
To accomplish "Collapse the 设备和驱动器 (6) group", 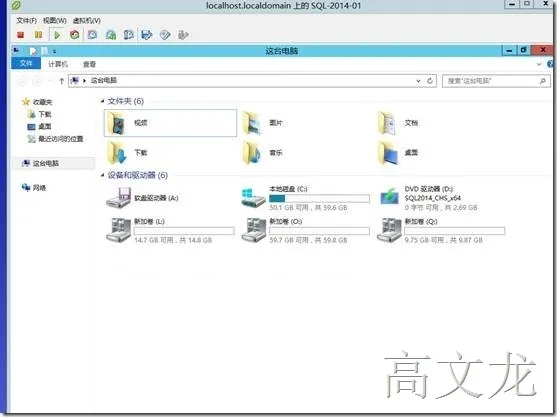I will pyautogui.click(x=102, y=175).
